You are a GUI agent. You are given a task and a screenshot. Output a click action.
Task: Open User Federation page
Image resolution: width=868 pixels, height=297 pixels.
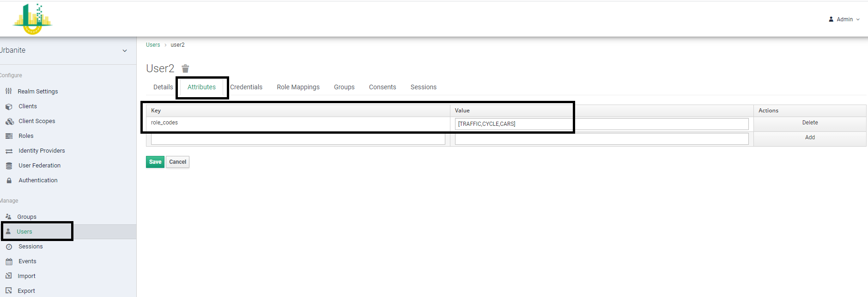(x=40, y=166)
